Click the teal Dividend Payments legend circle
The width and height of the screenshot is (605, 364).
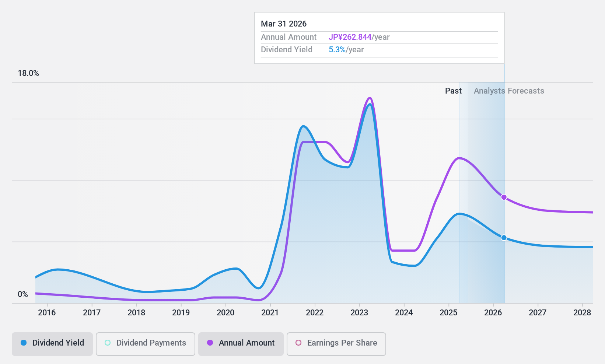108,343
